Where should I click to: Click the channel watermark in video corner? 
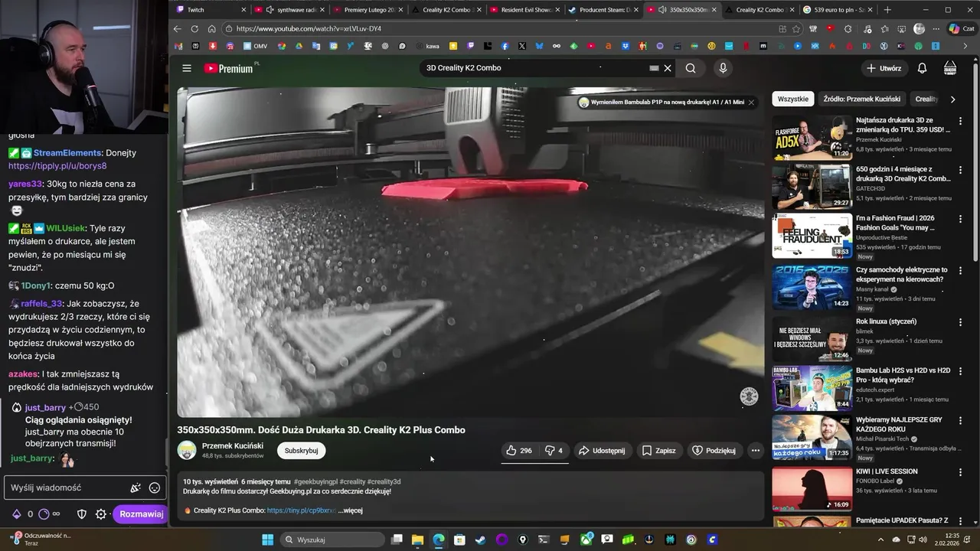[749, 396]
